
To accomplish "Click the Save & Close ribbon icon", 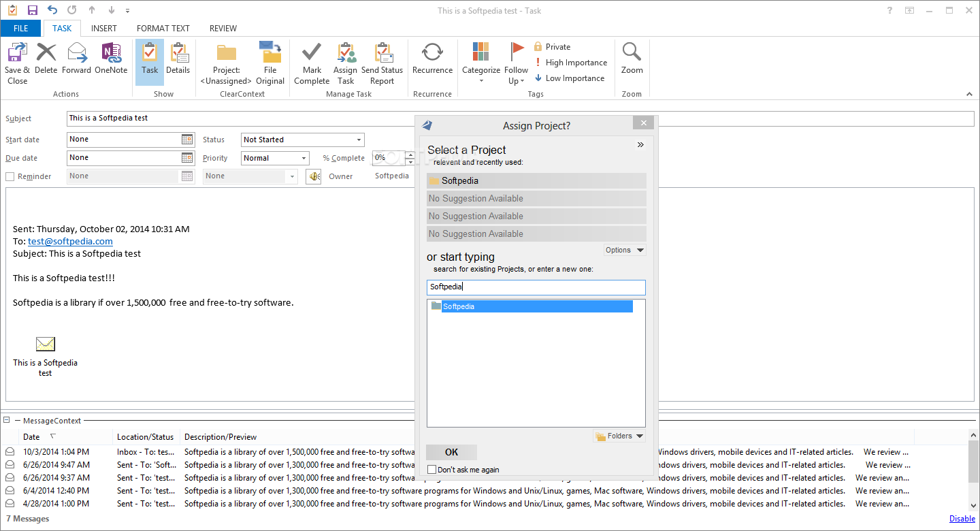I will click(18, 63).
